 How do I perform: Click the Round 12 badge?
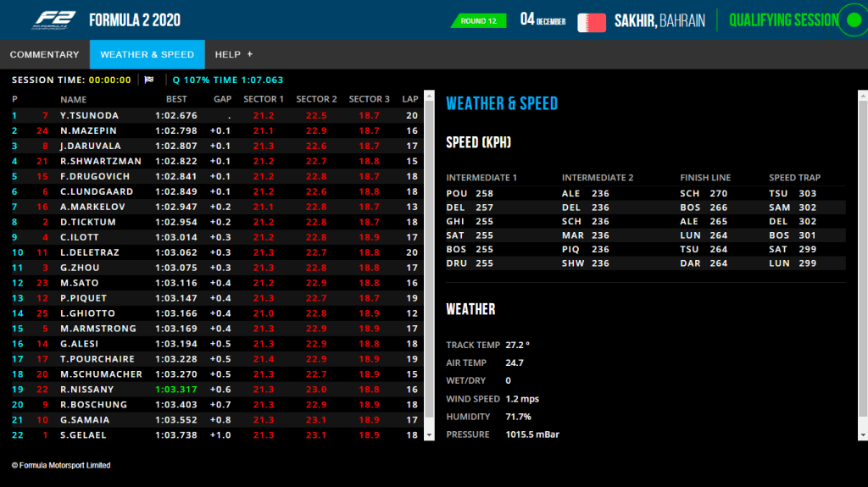(x=479, y=21)
